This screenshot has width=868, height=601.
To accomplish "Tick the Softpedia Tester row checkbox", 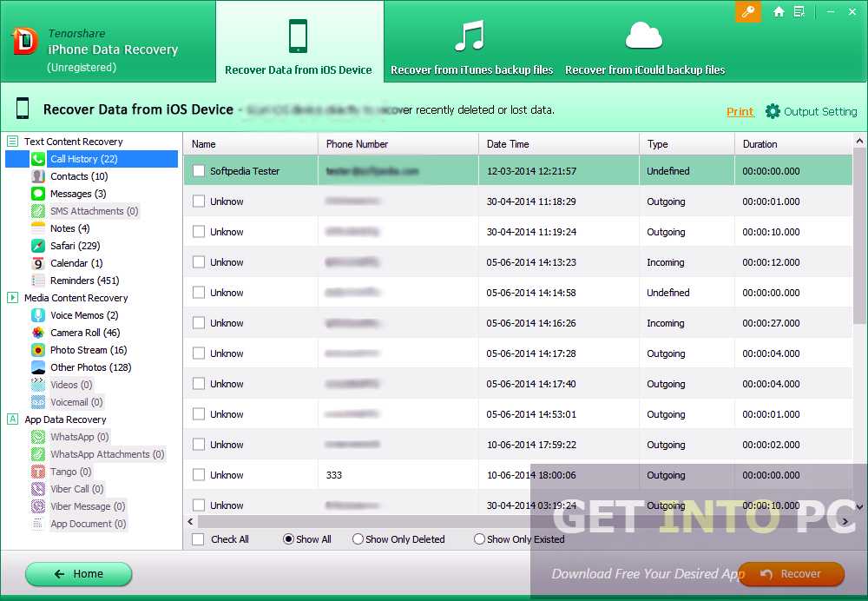I will (199, 170).
